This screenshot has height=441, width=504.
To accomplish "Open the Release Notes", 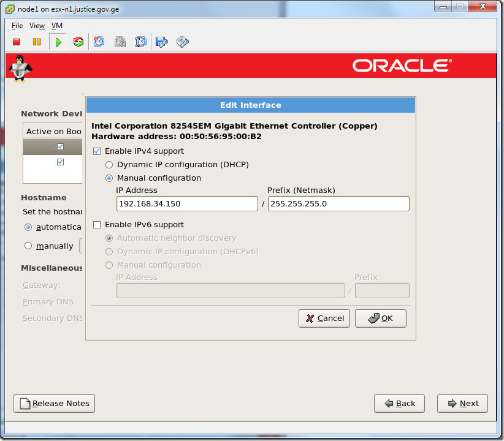I will tap(54, 403).
